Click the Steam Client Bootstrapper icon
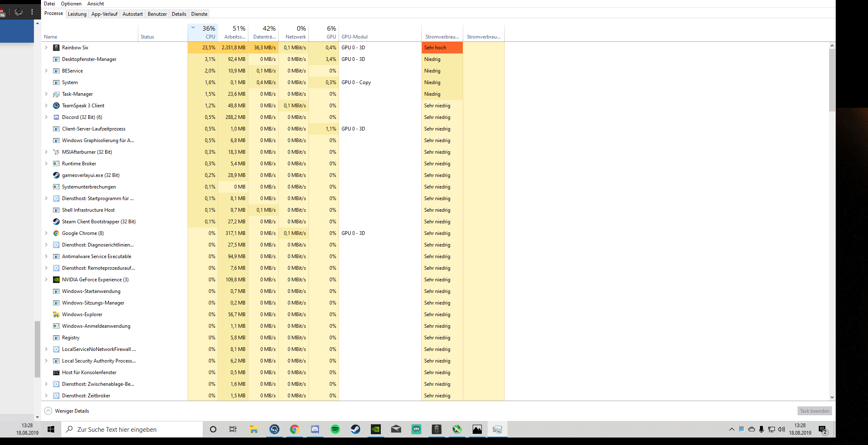868x445 pixels. [x=56, y=222]
